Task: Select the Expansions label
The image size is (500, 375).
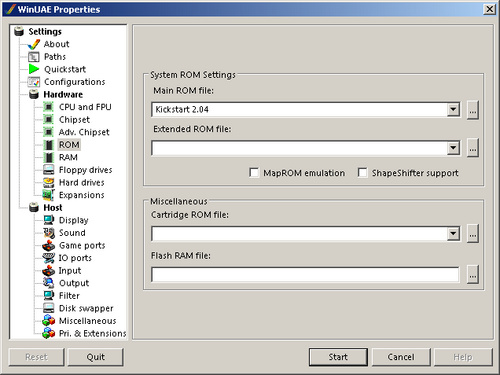Action: (82, 195)
